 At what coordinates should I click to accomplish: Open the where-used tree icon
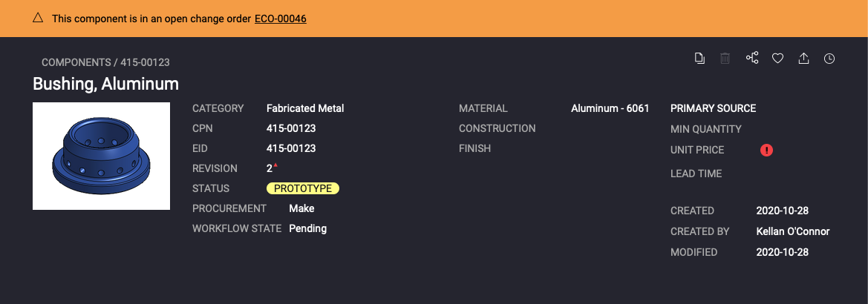(752, 59)
